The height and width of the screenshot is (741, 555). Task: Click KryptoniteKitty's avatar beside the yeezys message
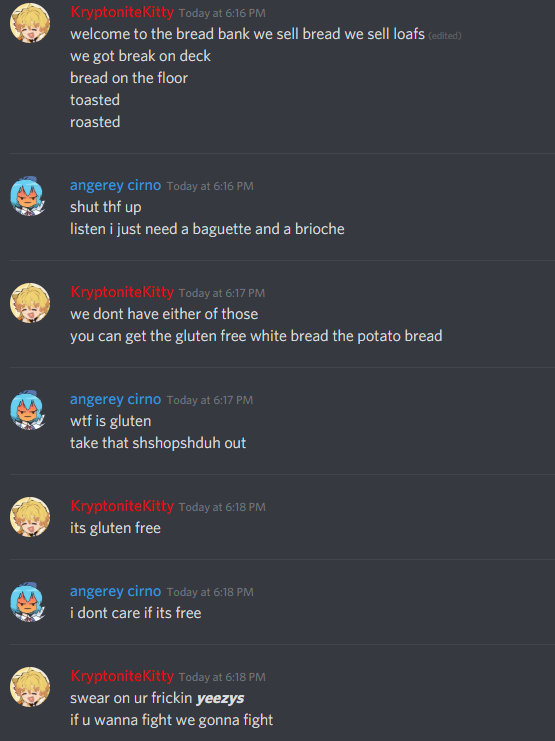[x=30, y=687]
